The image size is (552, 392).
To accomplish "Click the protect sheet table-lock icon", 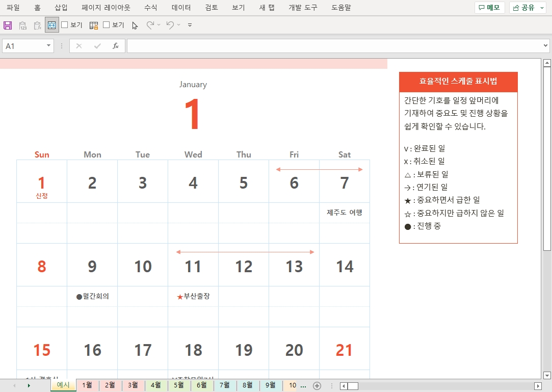I will tap(94, 25).
